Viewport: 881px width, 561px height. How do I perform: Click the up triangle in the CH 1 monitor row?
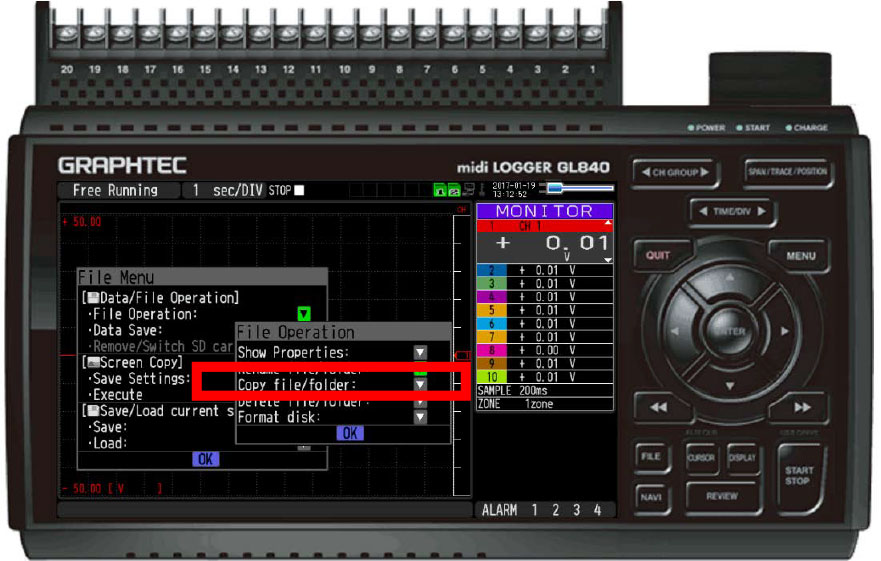tap(607, 223)
